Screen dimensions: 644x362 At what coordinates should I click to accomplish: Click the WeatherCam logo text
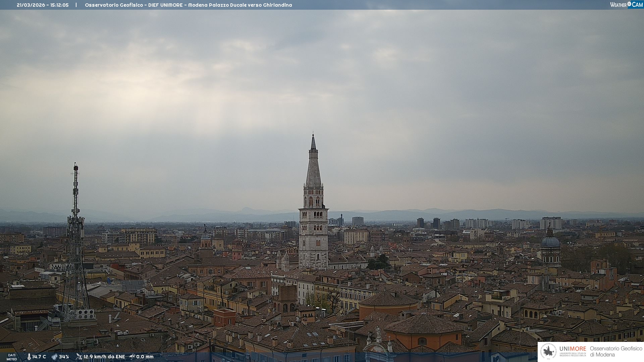pos(618,5)
